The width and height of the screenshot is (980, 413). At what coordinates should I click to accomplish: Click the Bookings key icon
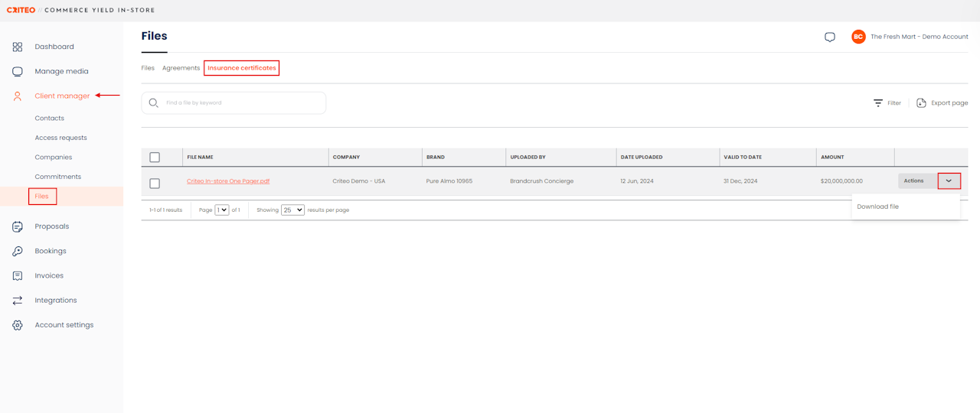pyautogui.click(x=18, y=251)
